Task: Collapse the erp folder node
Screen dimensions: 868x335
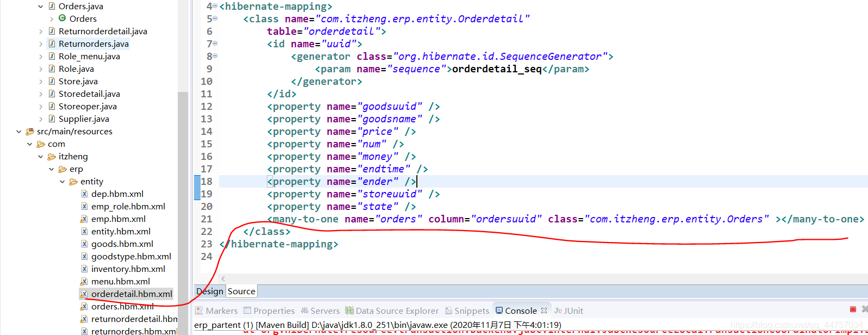Action: tap(52, 169)
